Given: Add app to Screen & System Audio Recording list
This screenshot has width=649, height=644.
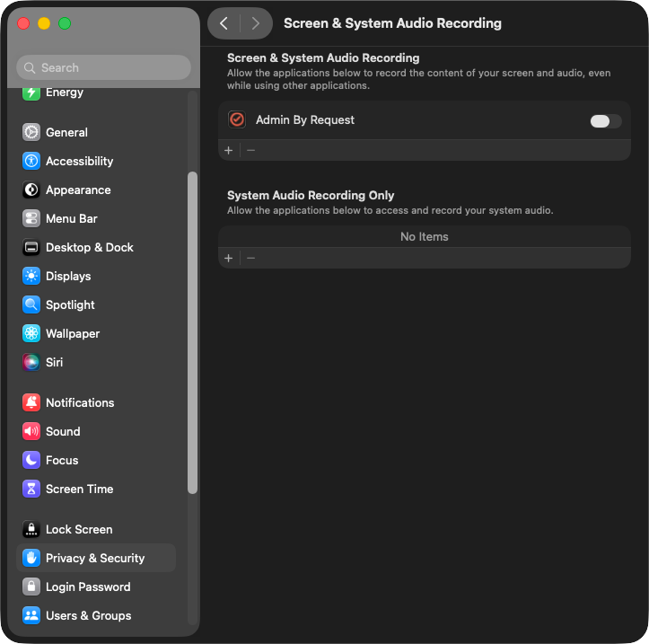Looking at the screenshot, I should (x=229, y=150).
